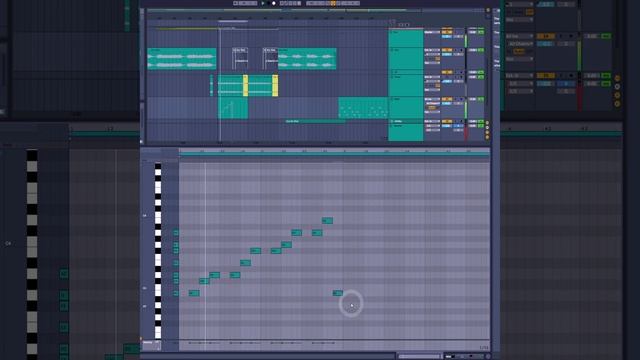Screen dimensions: 640x360
Task: Click the background window's top yellow circle icon
Action: [617, 78]
